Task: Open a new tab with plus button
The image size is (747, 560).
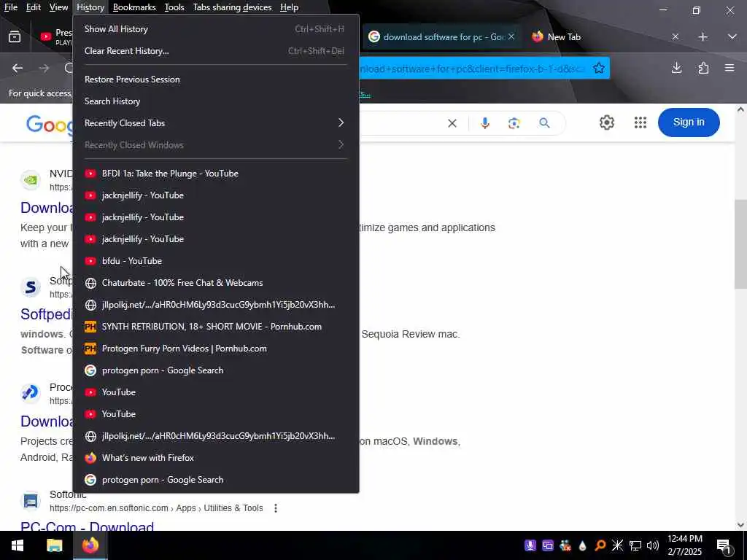Action: [x=703, y=36]
